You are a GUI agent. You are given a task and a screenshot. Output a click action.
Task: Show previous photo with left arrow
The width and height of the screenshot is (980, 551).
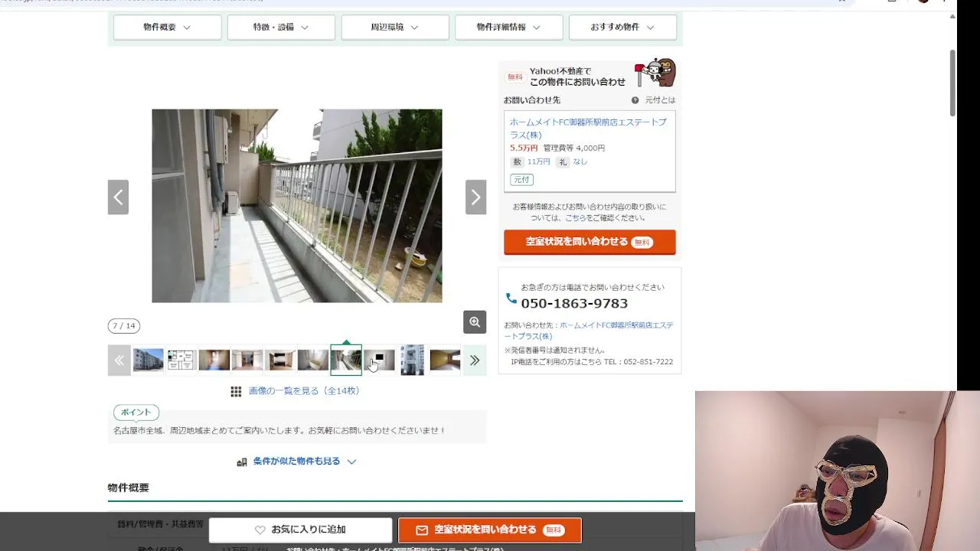click(x=118, y=197)
